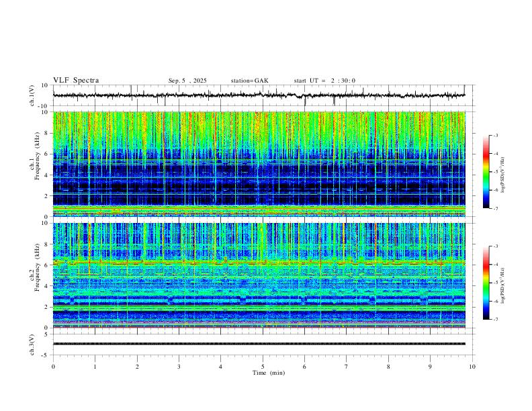Click time axis tick label "5"

point(263,367)
